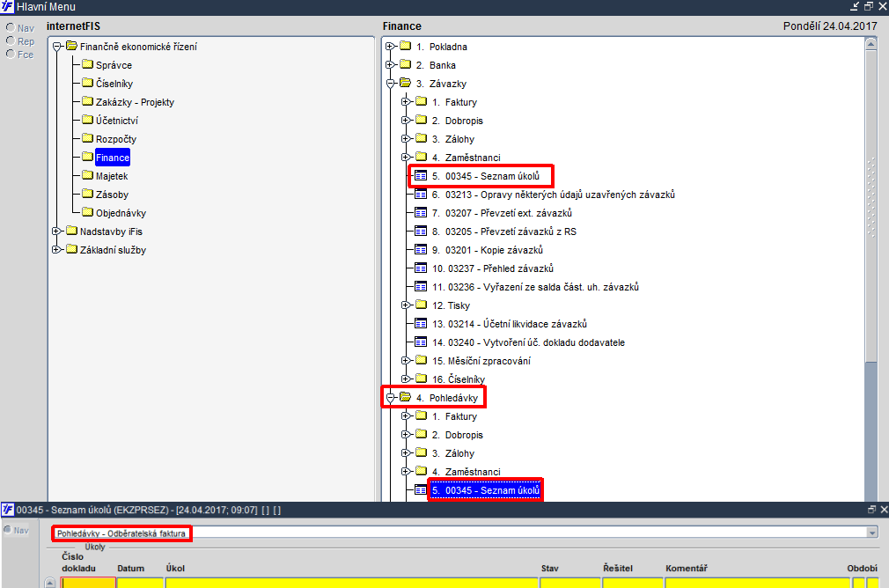Viewport: 889px width, 588px height.
Task: Click form icon of 03236 Vyřazení ze salda
Action: pyautogui.click(x=421, y=286)
